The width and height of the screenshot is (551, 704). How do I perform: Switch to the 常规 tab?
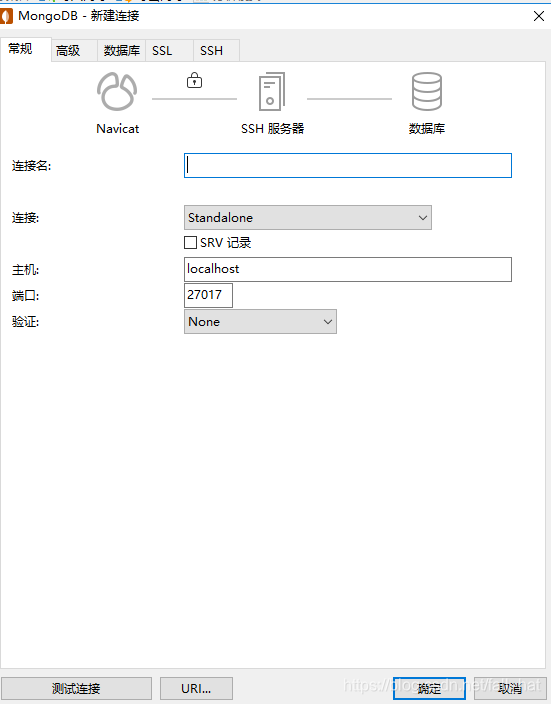coord(26,49)
